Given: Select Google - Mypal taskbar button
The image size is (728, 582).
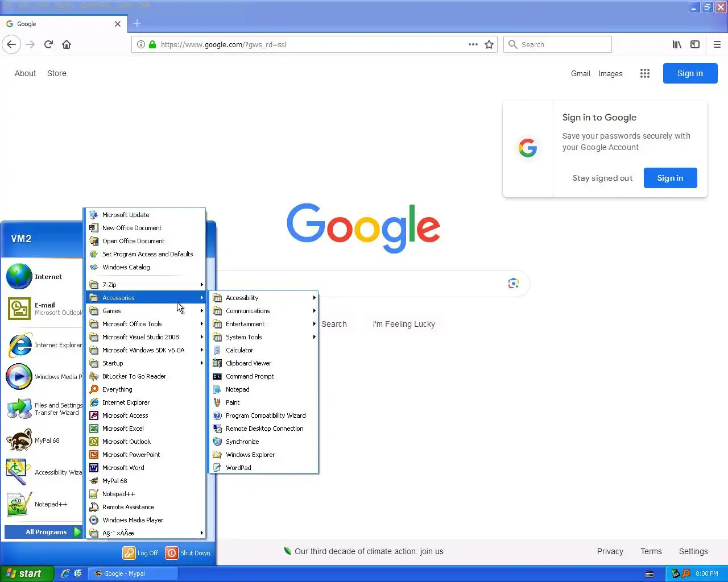Looking at the screenshot, I should pos(133,573).
